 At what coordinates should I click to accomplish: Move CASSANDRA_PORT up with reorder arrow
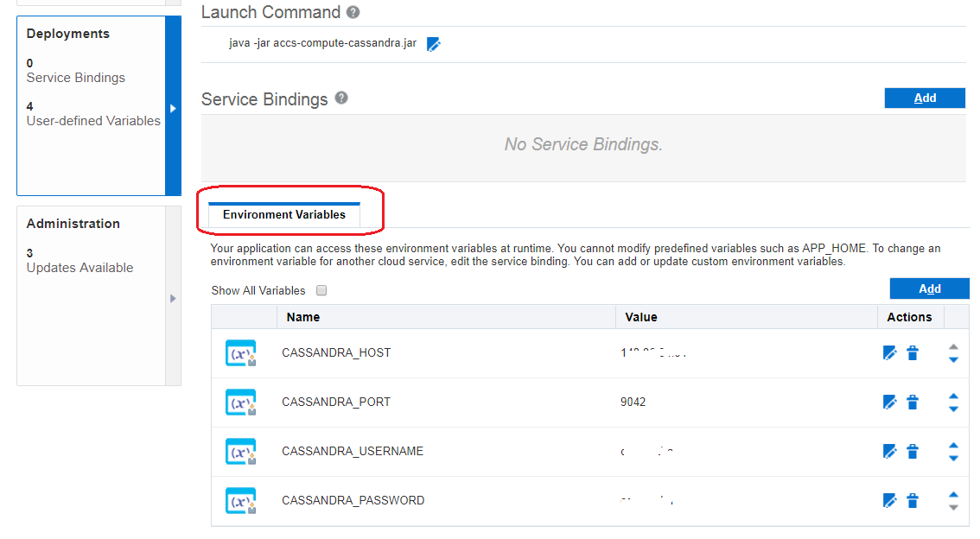(x=953, y=396)
